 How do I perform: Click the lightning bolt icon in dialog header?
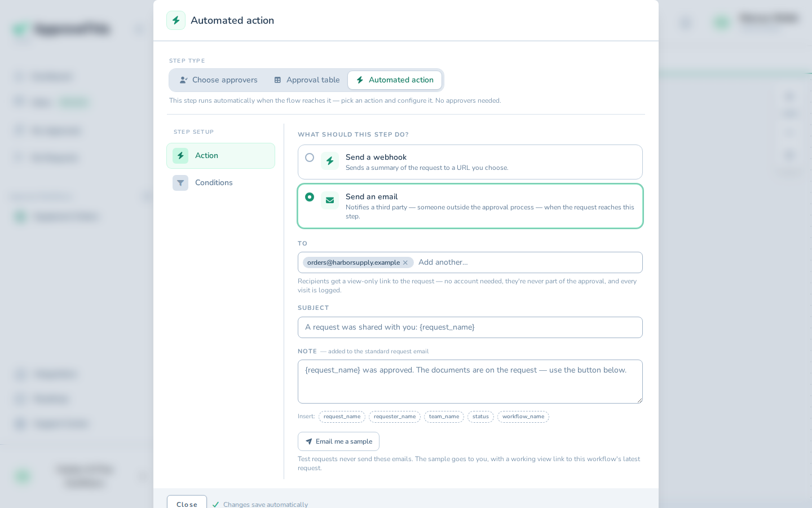[176, 20]
